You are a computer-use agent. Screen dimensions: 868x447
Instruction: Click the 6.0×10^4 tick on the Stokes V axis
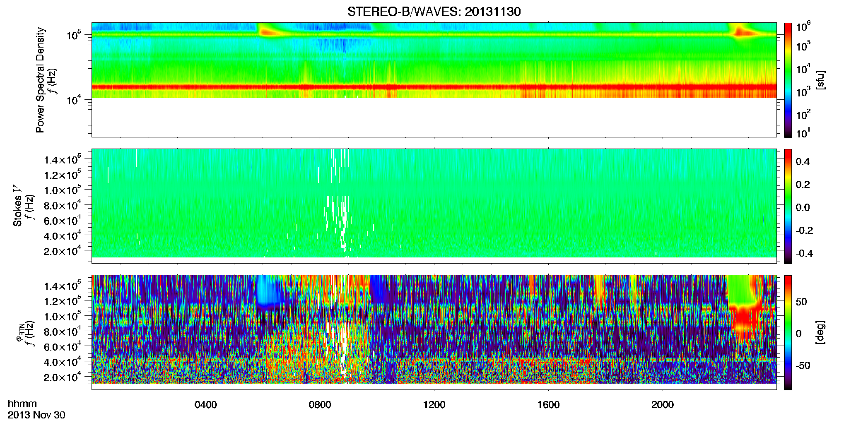tap(63, 221)
